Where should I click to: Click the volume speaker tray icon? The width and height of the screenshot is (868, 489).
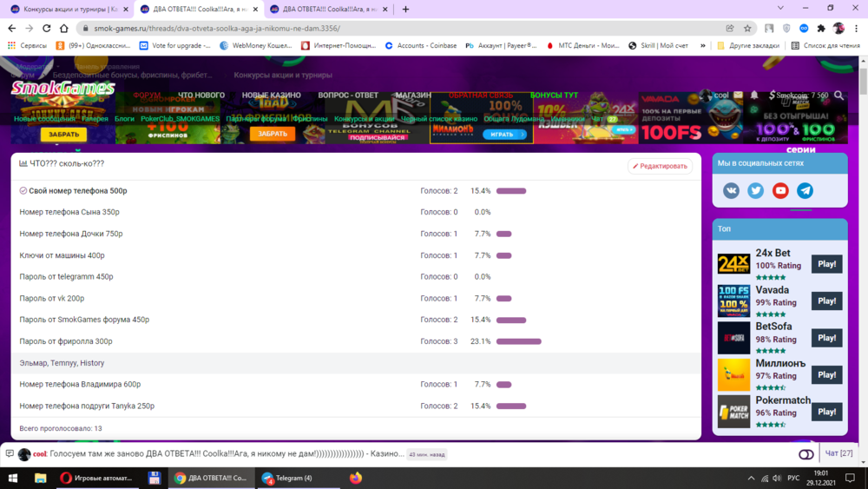click(x=777, y=478)
